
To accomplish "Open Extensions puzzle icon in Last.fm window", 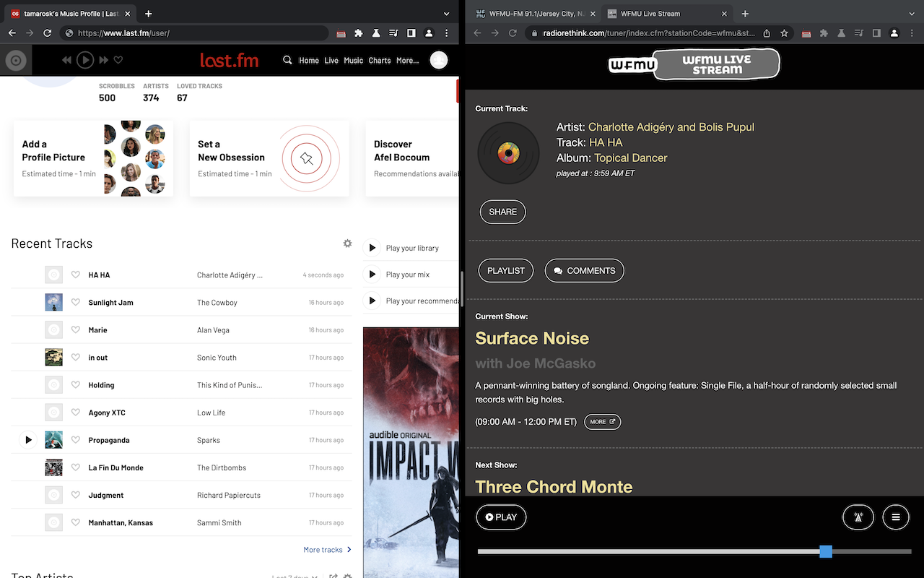I will coord(359,33).
